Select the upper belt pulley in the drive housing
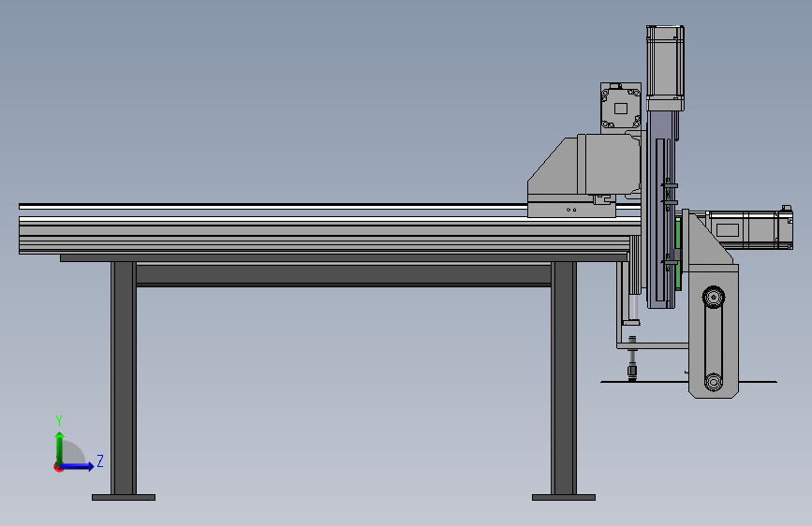812x526 pixels. pos(714,298)
